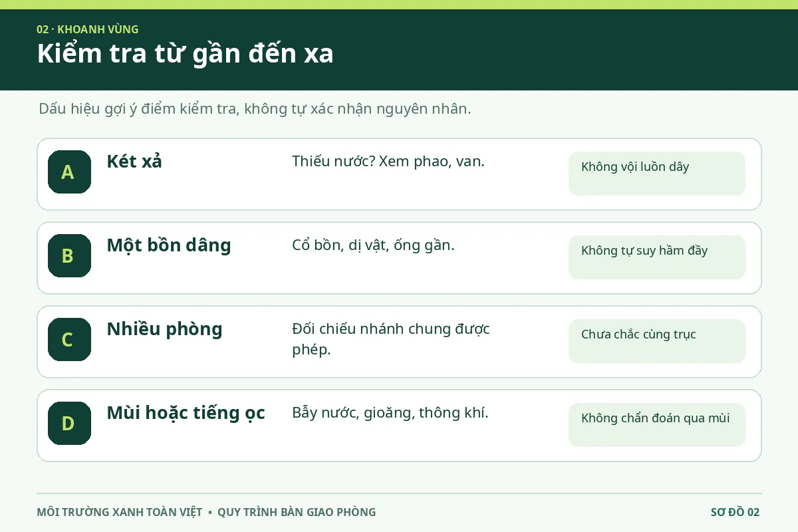Click 'Đối chiếu nhánh chung được phép.' text
Image resolution: width=798 pixels, height=532 pixels.
pyautogui.click(x=391, y=339)
